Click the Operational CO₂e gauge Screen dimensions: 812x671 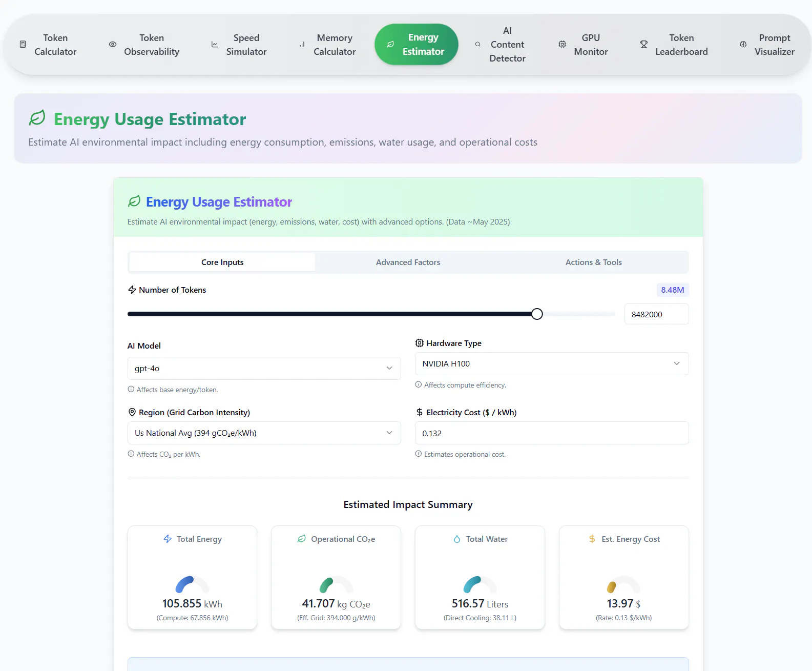coord(336,584)
